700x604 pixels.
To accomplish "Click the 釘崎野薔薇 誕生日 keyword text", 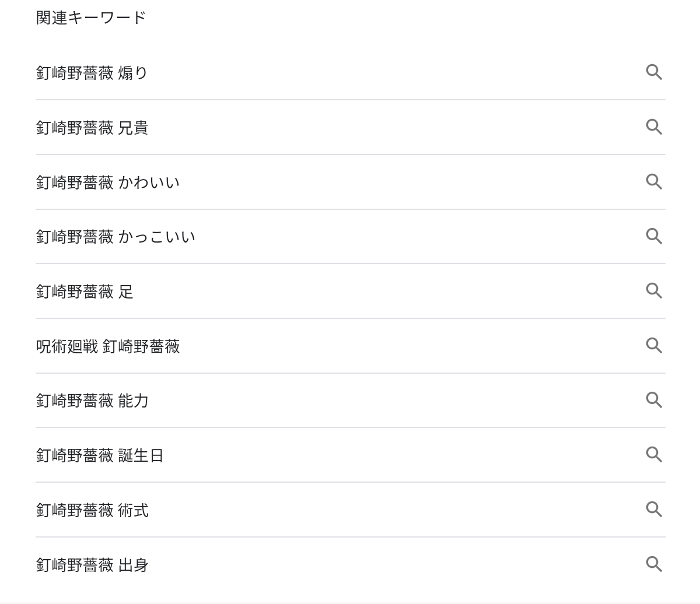I will tap(100, 455).
